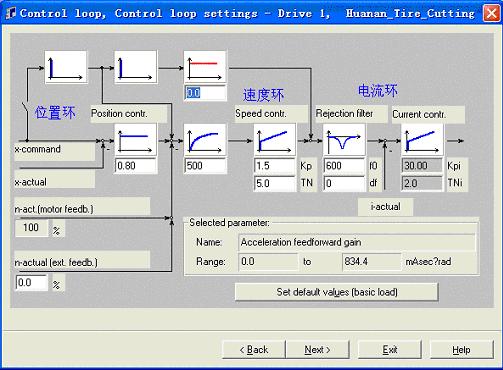This screenshot has width=503, height=370.
Task: Click the speed controller Kp/TN graph icon
Action: (274, 140)
